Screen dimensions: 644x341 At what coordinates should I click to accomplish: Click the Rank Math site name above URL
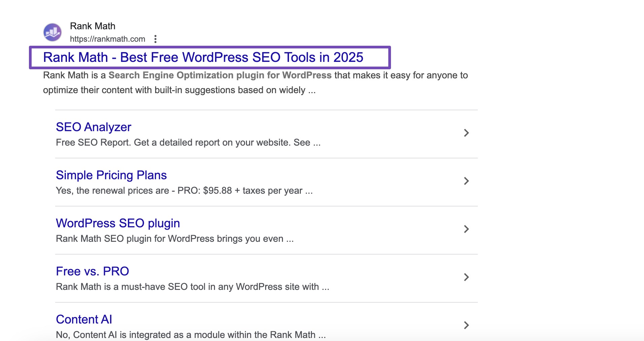point(93,26)
